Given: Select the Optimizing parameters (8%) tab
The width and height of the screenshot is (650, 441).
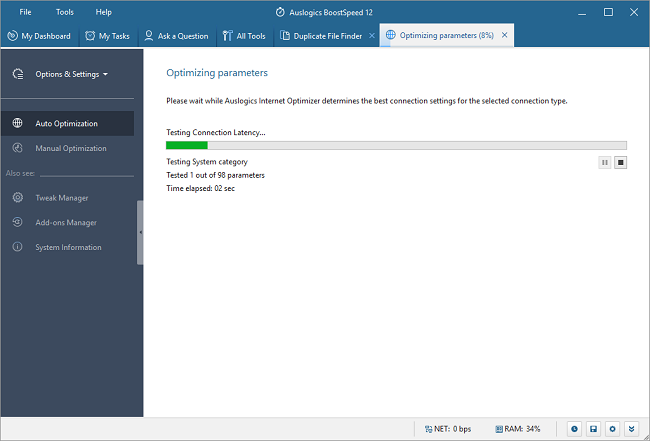Looking at the screenshot, I should point(446,35).
